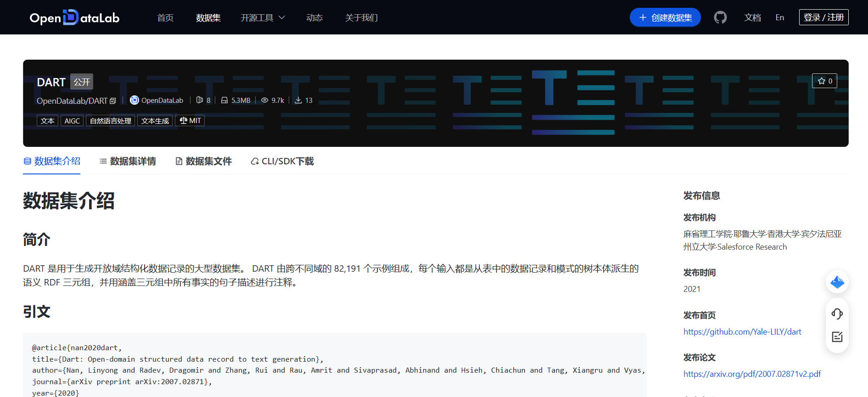Click the AIGC tag
The width and height of the screenshot is (868, 397).
tap(72, 121)
